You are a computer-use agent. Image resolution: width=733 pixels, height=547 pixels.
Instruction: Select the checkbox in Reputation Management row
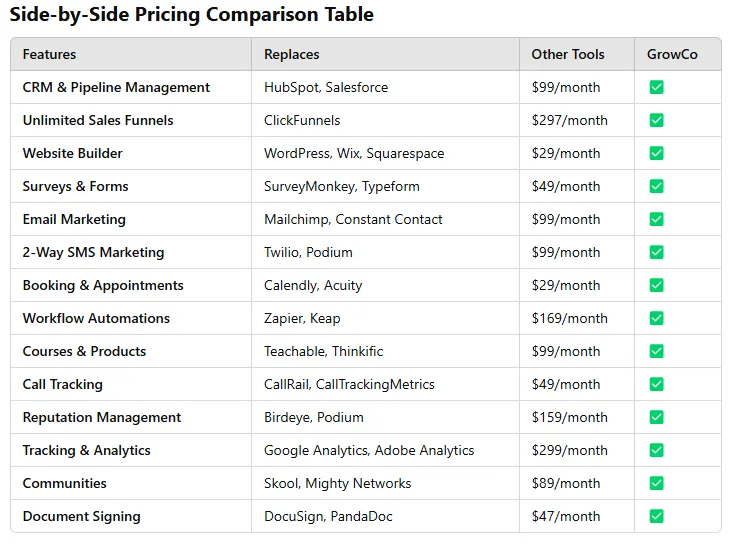656,417
